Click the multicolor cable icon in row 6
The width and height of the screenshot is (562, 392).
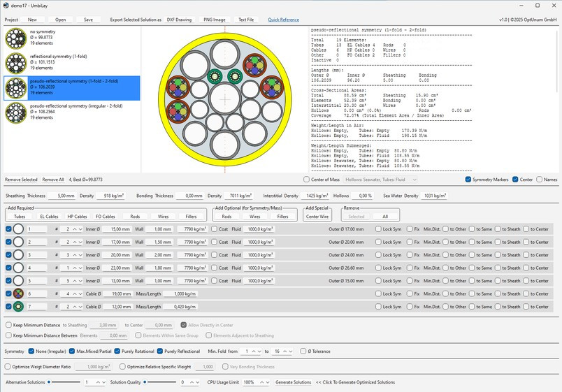pyautogui.click(x=18, y=293)
